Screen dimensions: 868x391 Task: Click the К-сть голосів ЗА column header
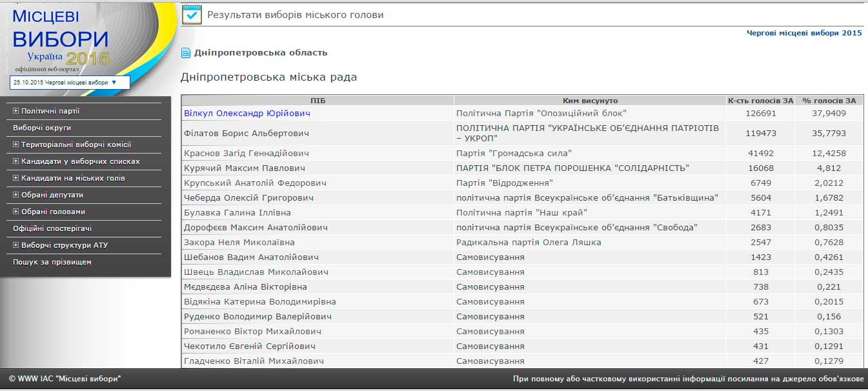tap(760, 101)
